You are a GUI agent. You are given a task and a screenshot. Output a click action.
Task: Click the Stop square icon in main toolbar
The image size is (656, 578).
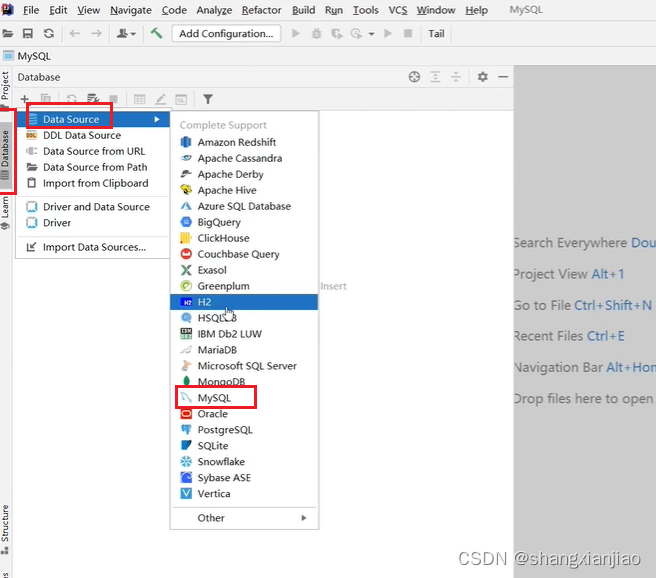tap(408, 33)
